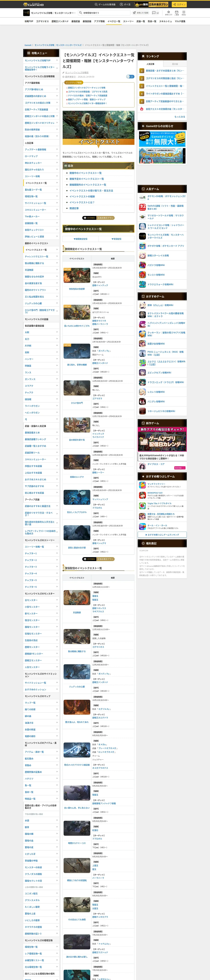Expand マップ一覧 sidebar entry arrow
This screenshot has height=980, width=210.
[x=57, y=703]
